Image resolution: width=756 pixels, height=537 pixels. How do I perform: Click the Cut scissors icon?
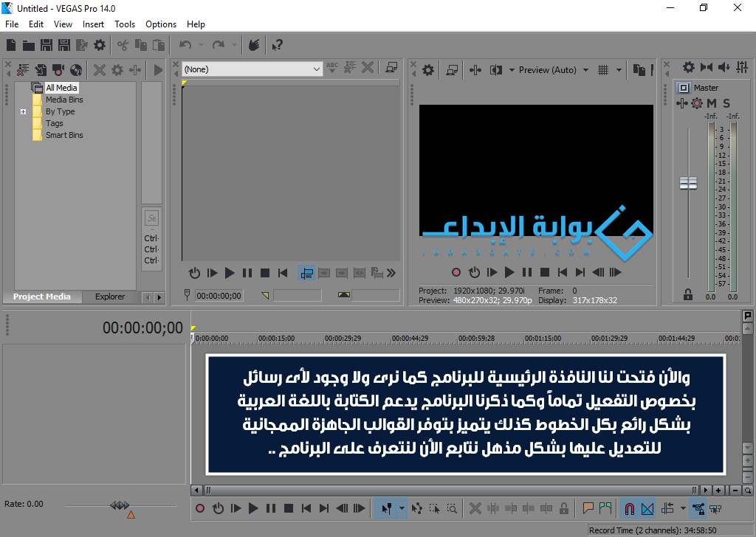pyautogui.click(x=123, y=45)
